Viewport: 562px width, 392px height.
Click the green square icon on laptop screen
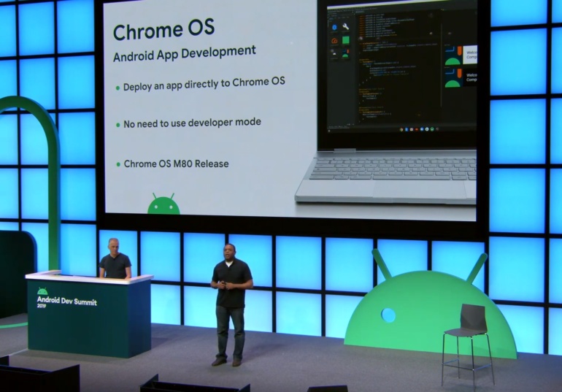pos(345,40)
